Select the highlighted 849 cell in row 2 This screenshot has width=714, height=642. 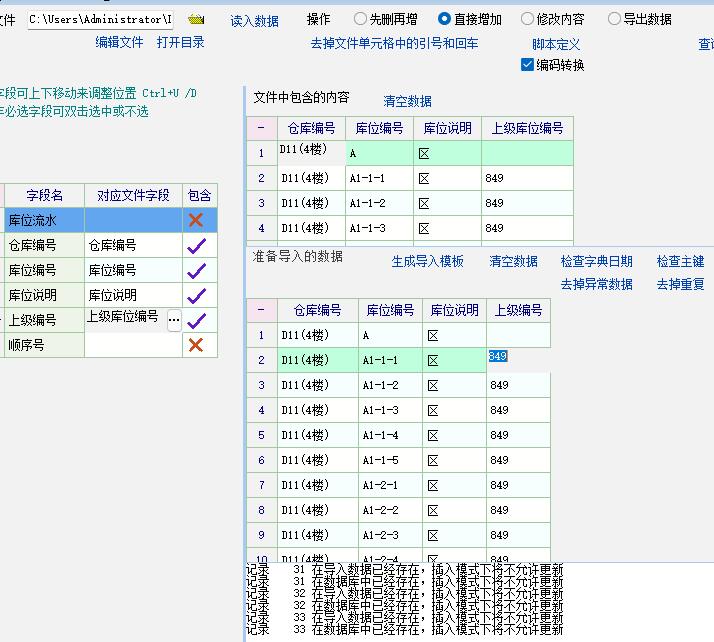coord(498,356)
